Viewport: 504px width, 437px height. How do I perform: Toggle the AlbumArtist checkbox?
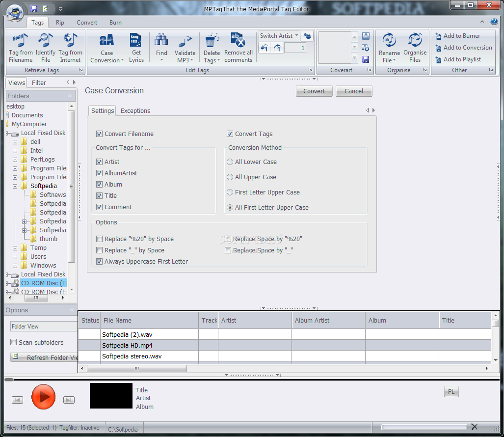pos(99,173)
